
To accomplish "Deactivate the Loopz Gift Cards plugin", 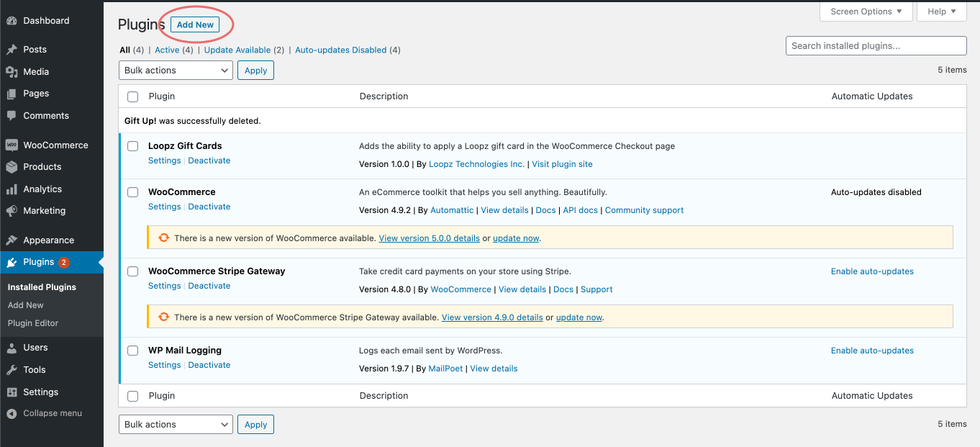I will 209,161.
